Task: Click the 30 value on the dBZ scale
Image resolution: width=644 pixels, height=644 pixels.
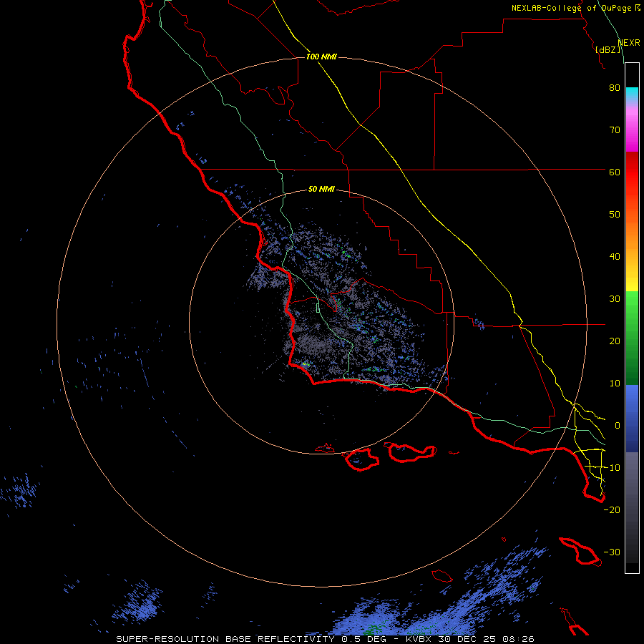Action: tap(615, 299)
